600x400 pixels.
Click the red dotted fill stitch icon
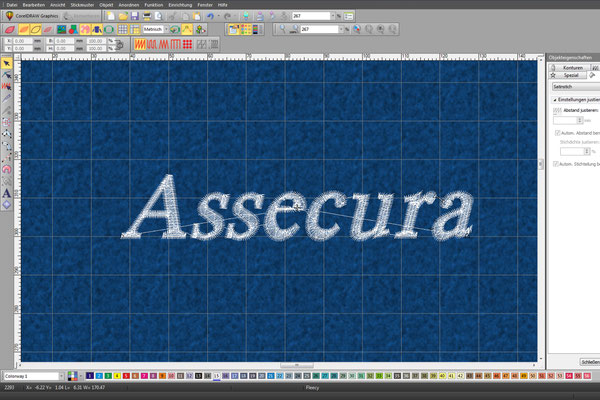click(187, 45)
